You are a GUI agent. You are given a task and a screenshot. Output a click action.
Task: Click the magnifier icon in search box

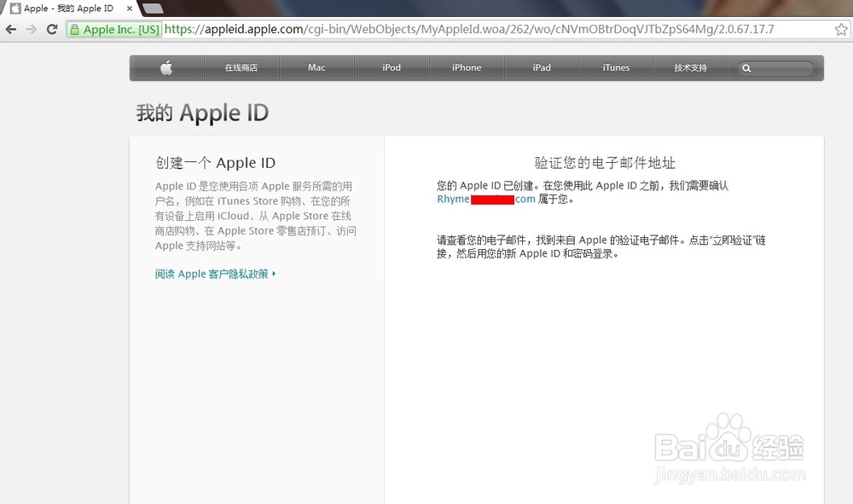(747, 68)
